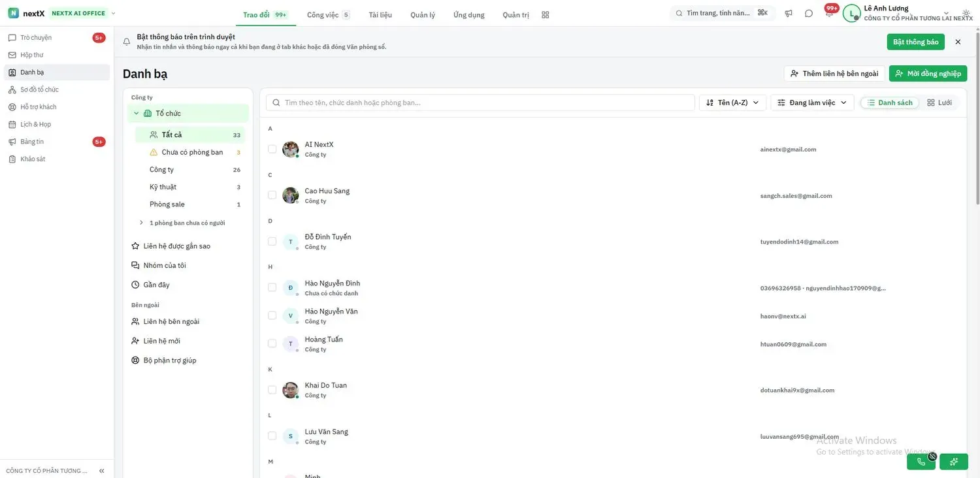Collapse the sidebar with double-chevron icon
Screen dimensions: 980x478
pyautogui.click(x=102, y=471)
